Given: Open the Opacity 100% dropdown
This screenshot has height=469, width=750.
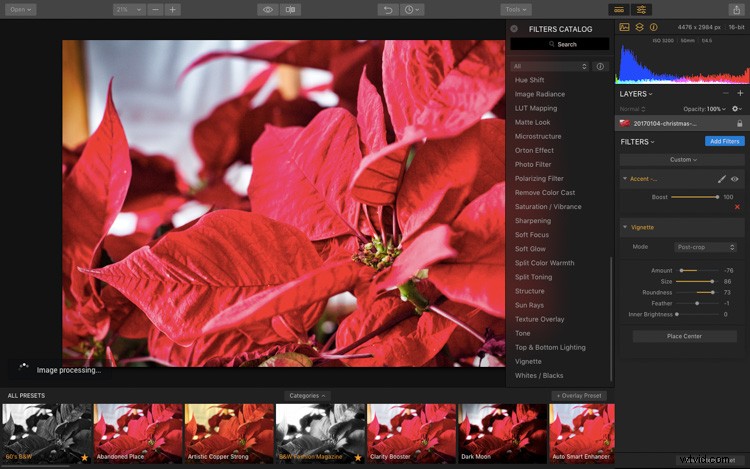Looking at the screenshot, I should pyautogui.click(x=704, y=109).
